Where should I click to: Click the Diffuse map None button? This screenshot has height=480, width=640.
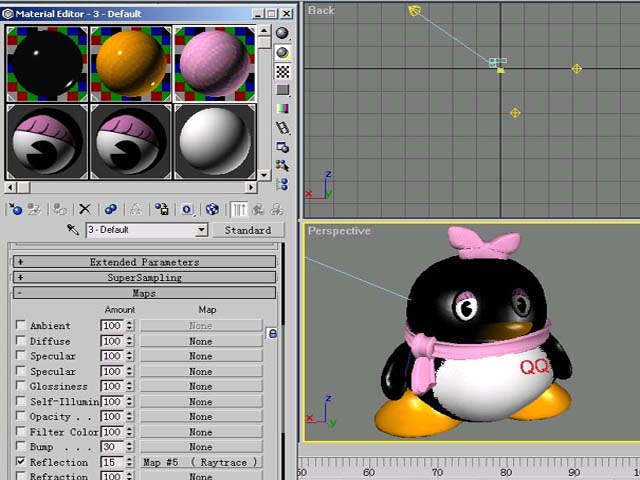(x=201, y=341)
